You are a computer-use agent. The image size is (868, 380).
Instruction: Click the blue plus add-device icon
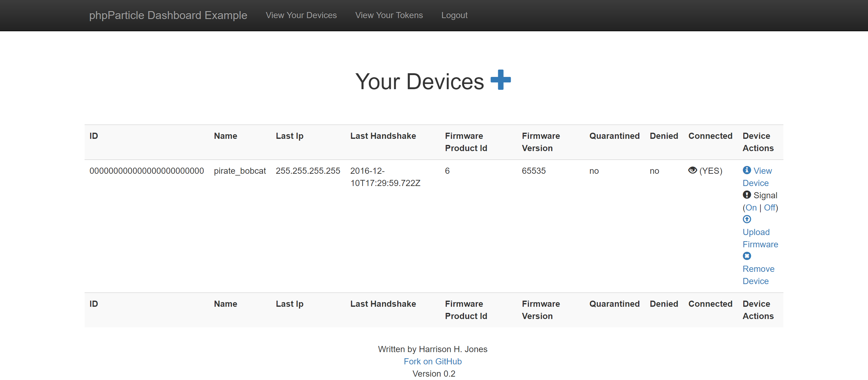point(501,80)
